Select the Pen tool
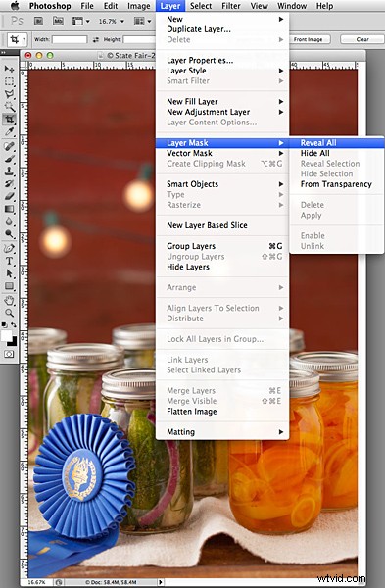The width and height of the screenshot is (385, 588). point(9,248)
